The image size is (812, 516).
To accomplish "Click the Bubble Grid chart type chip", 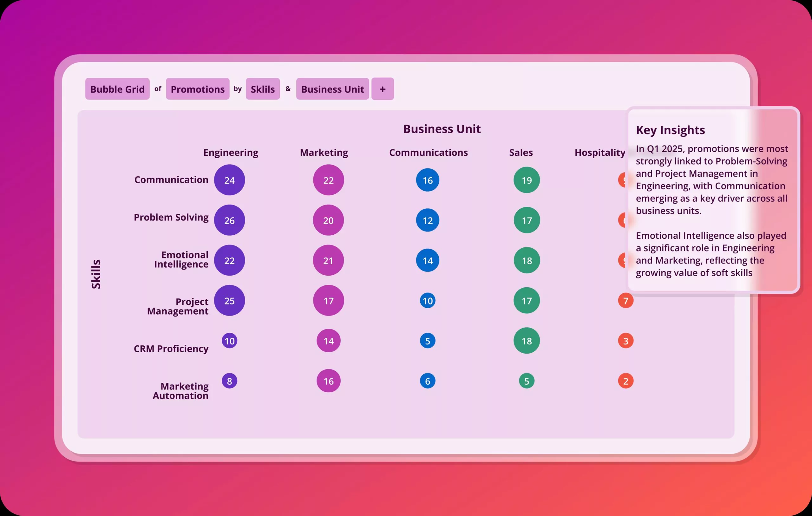I will [x=117, y=89].
